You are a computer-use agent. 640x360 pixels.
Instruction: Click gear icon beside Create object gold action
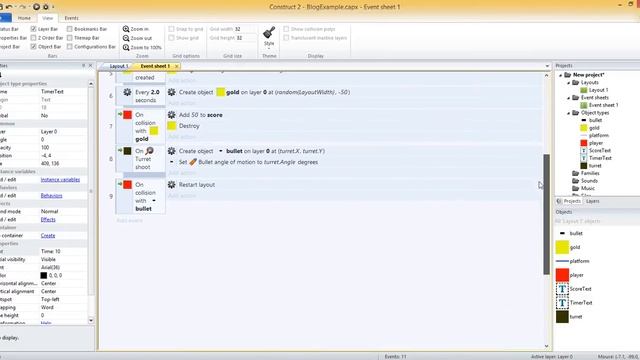point(172,92)
